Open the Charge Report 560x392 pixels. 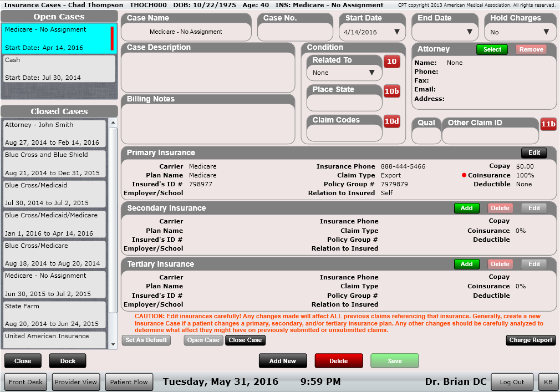click(530, 340)
